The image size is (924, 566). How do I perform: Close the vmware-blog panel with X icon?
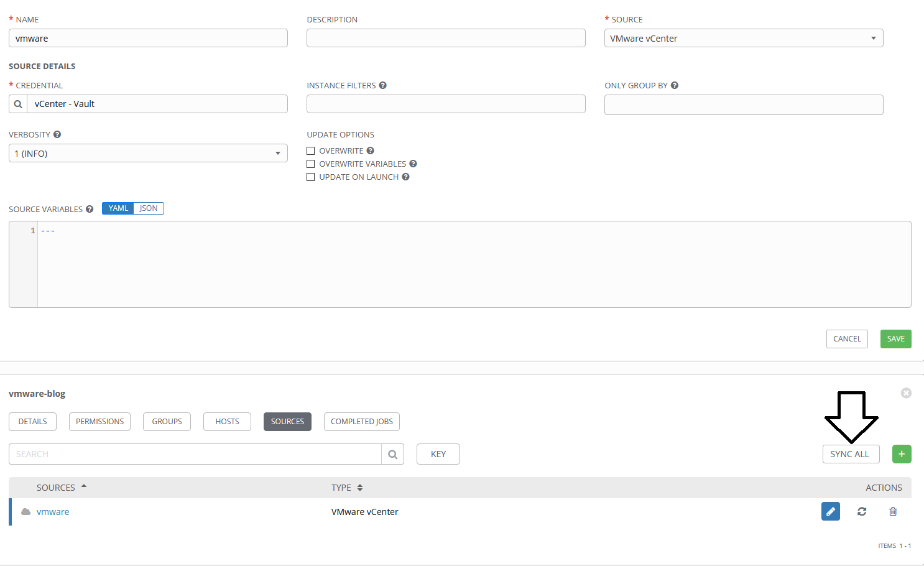tap(907, 393)
